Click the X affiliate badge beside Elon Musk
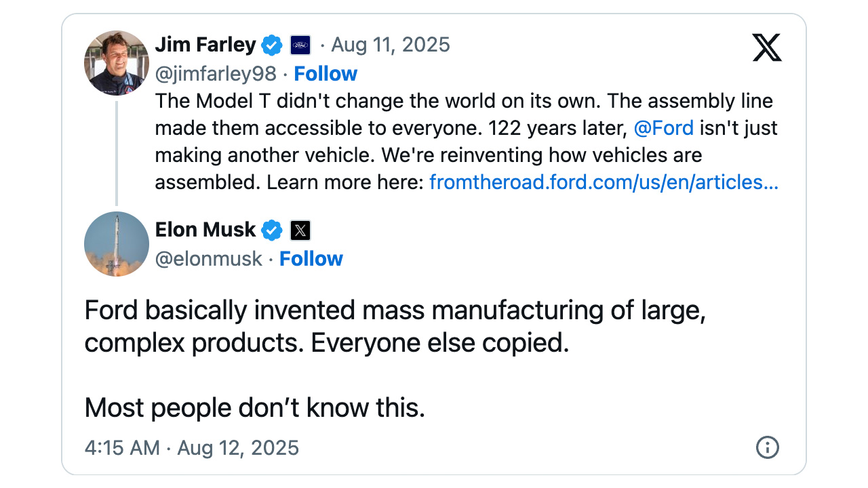868x488 pixels. (300, 230)
